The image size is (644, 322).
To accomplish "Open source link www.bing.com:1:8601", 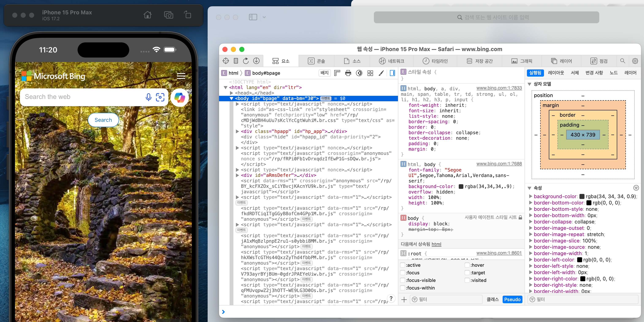I will [499, 253].
